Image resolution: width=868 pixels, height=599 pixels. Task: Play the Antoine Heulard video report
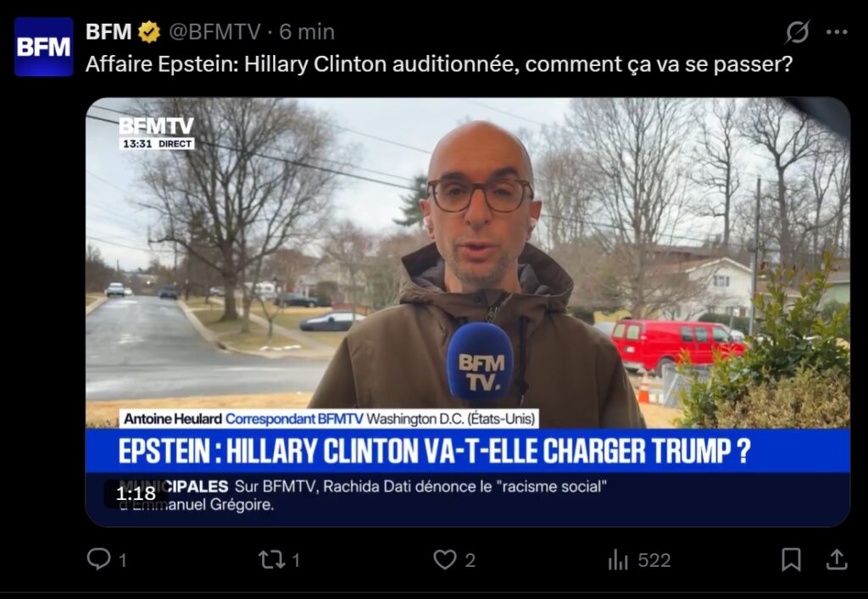coord(468,312)
